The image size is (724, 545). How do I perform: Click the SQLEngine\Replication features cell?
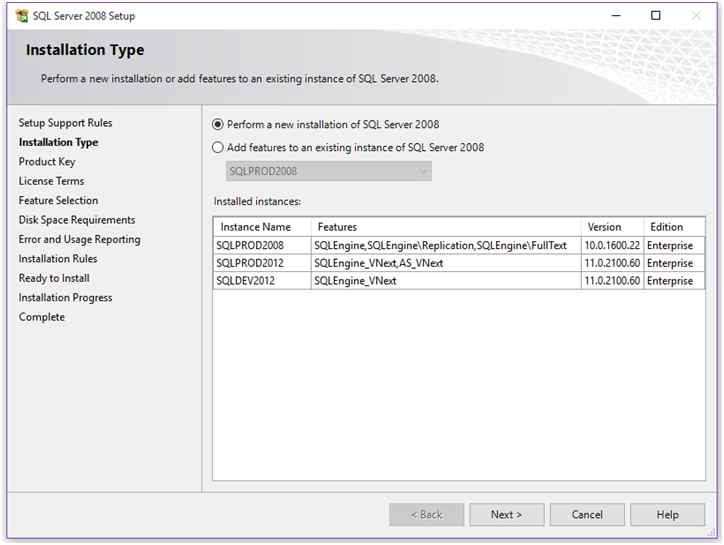click(446, 245)
